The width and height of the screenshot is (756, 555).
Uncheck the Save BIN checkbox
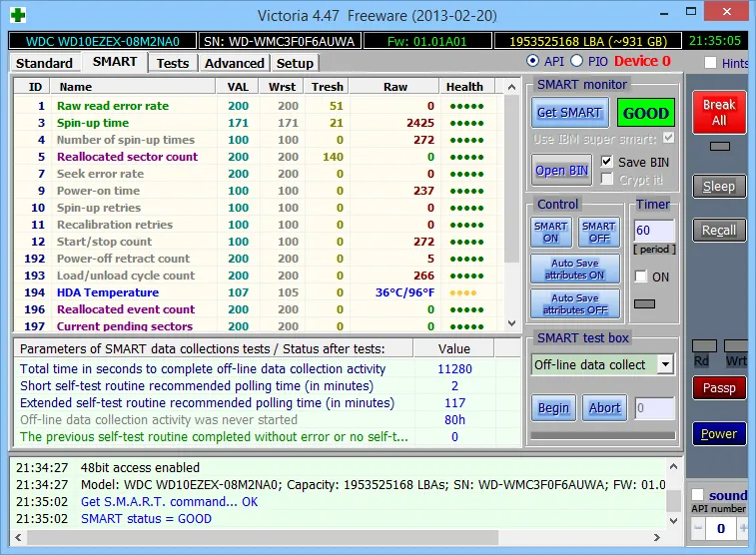[606, 162]
